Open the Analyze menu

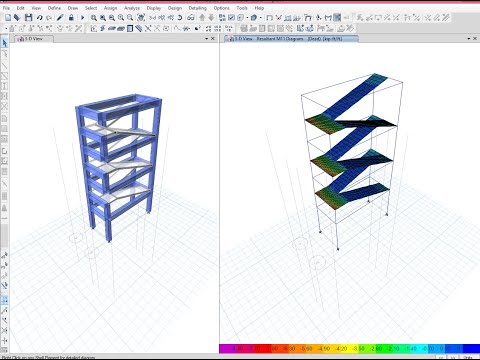tap(132, 8)
